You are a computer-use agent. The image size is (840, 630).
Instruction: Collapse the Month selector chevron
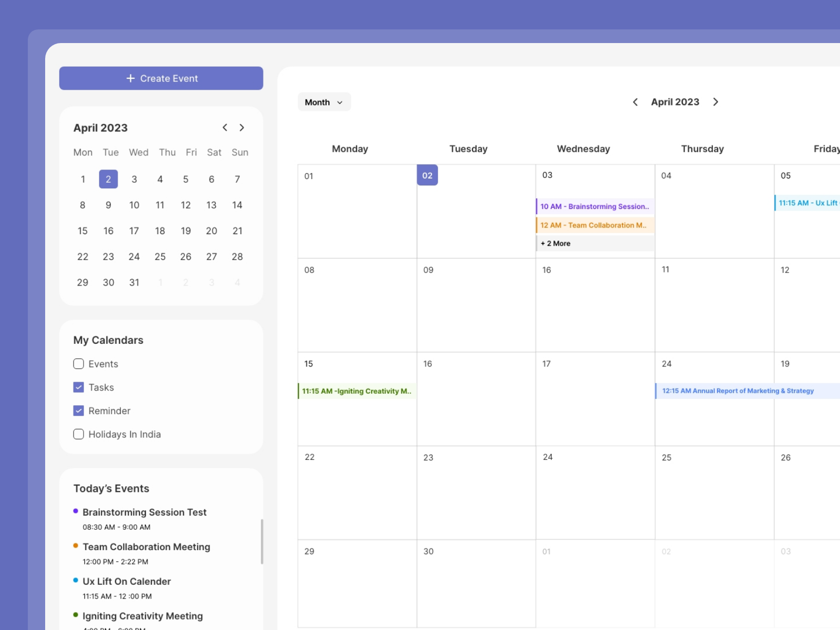[x=340, y=102]
